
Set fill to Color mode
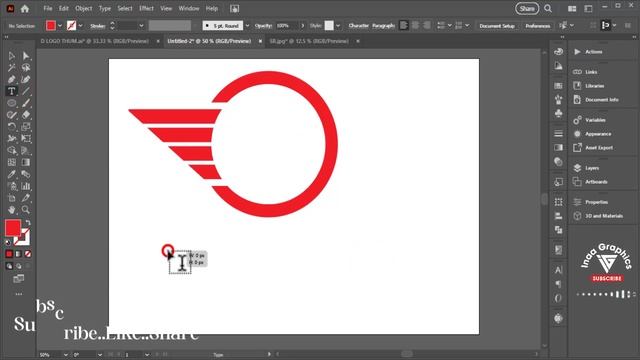(9, 254)
